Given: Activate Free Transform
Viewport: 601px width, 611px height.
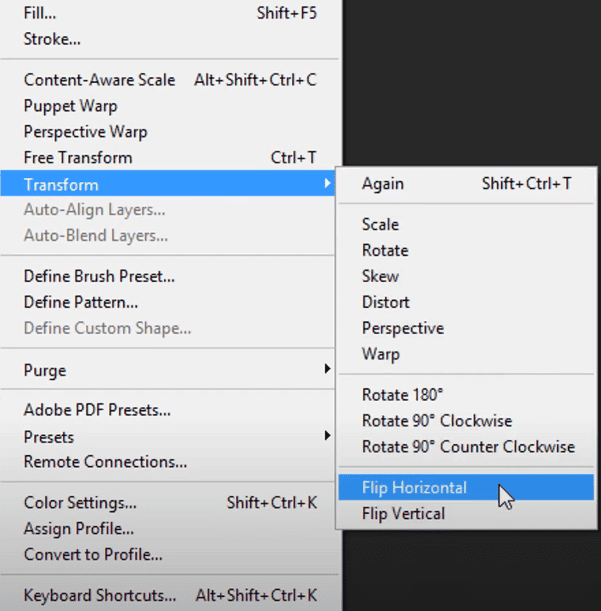Looking at the screenshot, I should (77, 158).
